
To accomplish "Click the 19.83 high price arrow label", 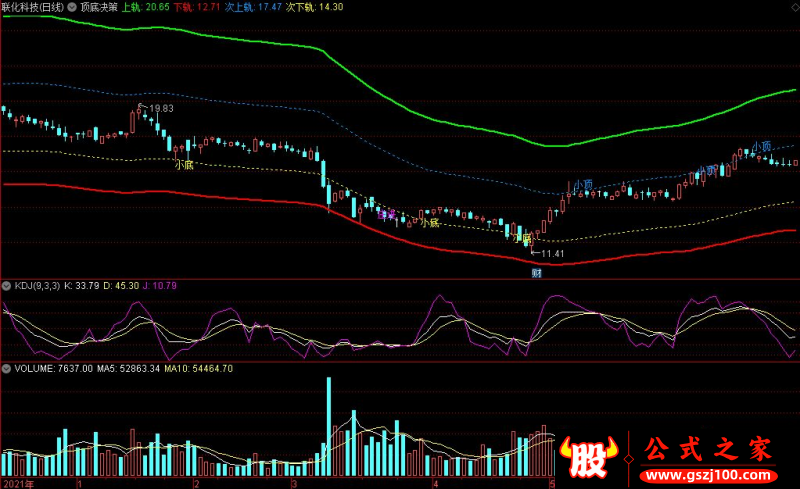I will (157, 108).
